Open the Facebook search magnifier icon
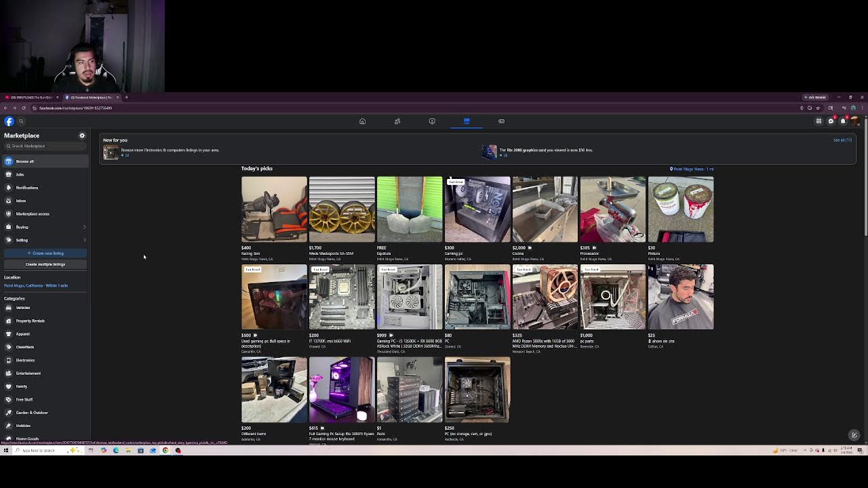Screen dimensions: 868x488 click(x=21, y=121)
